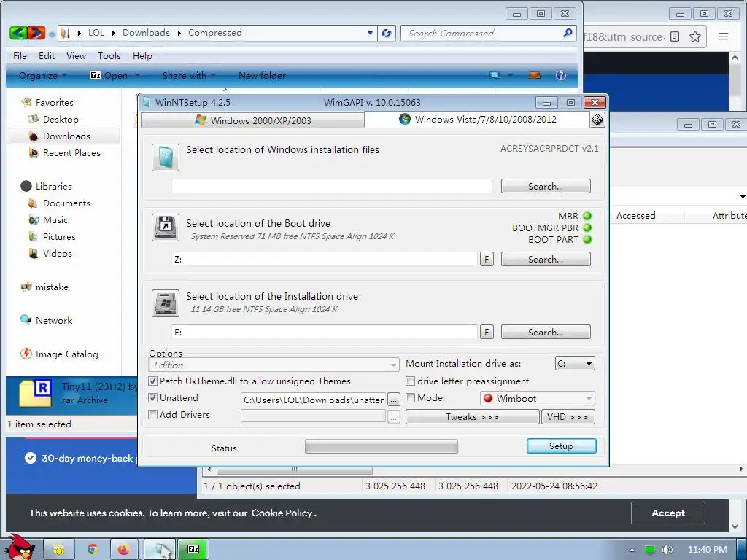
Task: Browse for the Unattend file with ... button
Action: pos(393,400)
